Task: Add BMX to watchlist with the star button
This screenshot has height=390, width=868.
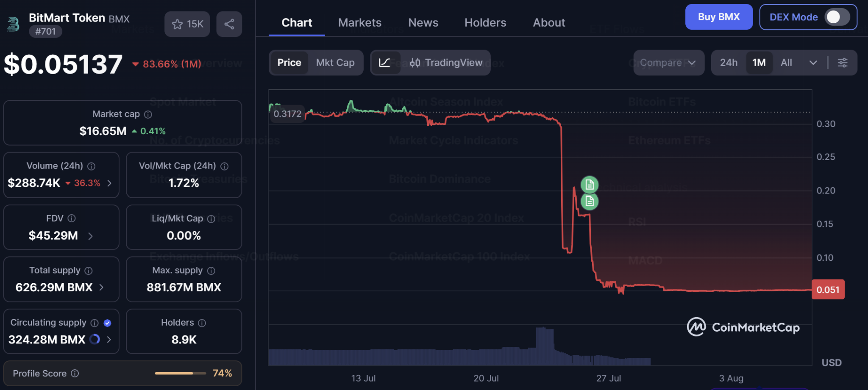Action: [x=187, y=24]
